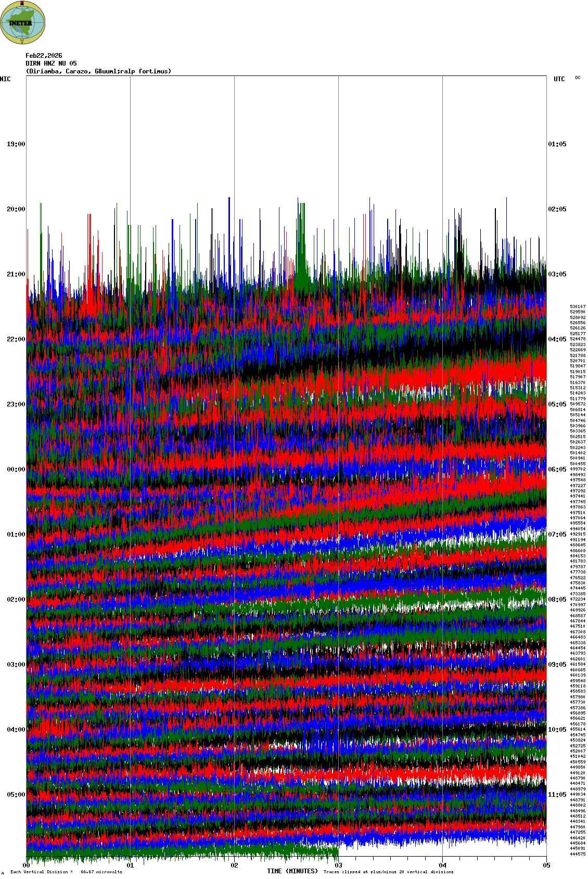Click the Diriamba, Carazo location text
The width and height of the screenshot is (588, 879).
[98, 71]
